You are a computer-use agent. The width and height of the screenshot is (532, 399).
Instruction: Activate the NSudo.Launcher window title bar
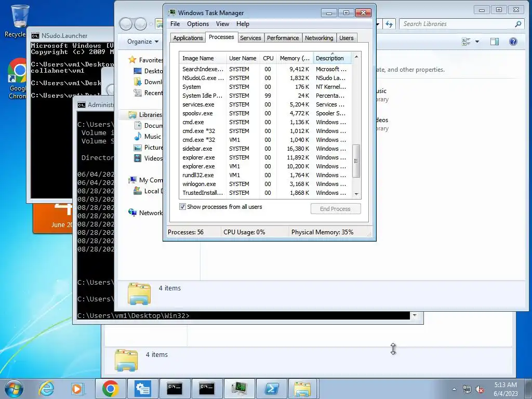coord(71,36)
